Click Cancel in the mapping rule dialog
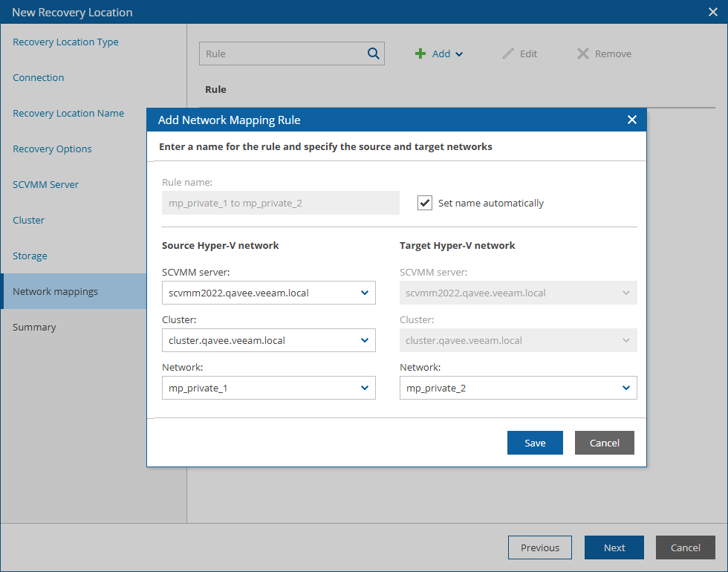 pyautogui.click(x=604, y=443)
